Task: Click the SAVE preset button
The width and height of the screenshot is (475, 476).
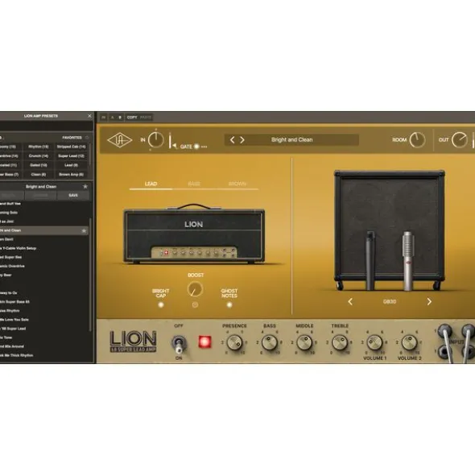Action: pos(73,196)
